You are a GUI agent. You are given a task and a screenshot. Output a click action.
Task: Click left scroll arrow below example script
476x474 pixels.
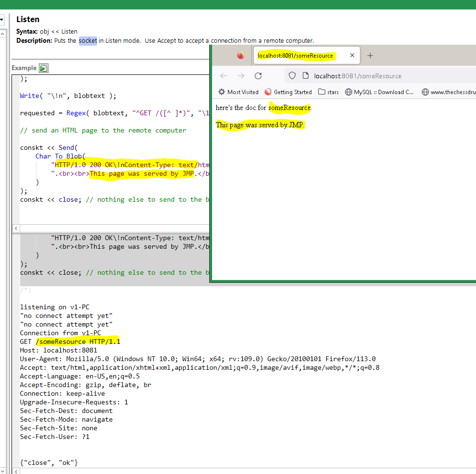click(x=16, y=228)
